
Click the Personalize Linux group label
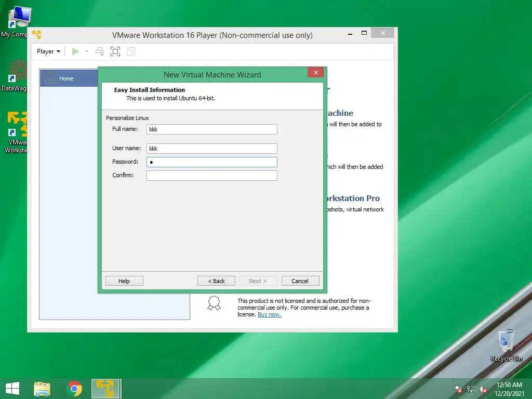pos(128,118)
